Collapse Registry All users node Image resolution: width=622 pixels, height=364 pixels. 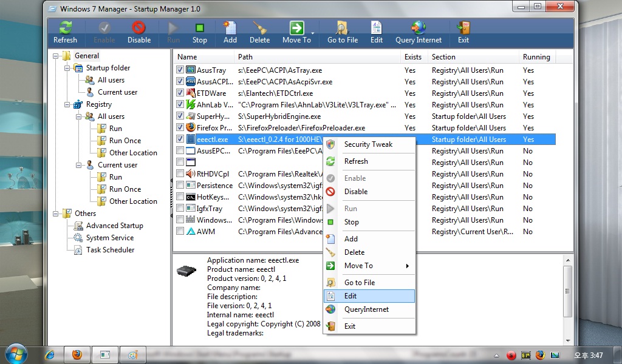(78, 117)
